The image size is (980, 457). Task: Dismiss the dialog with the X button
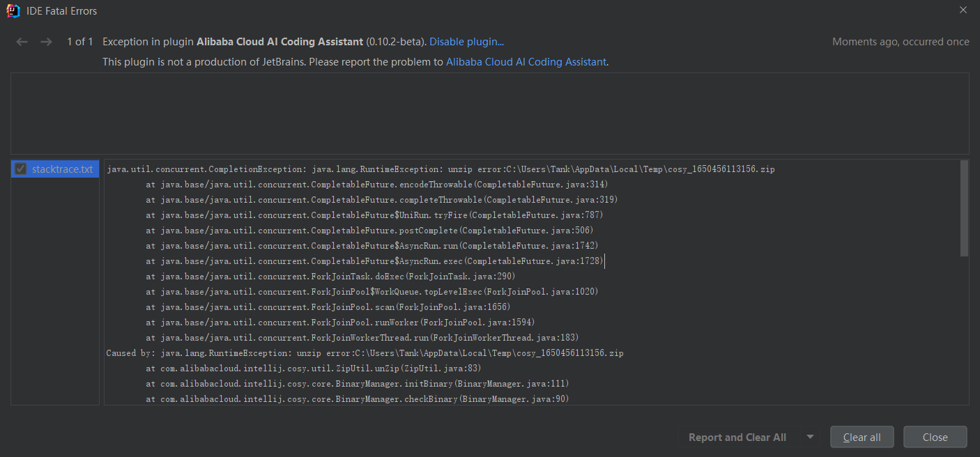963,10
